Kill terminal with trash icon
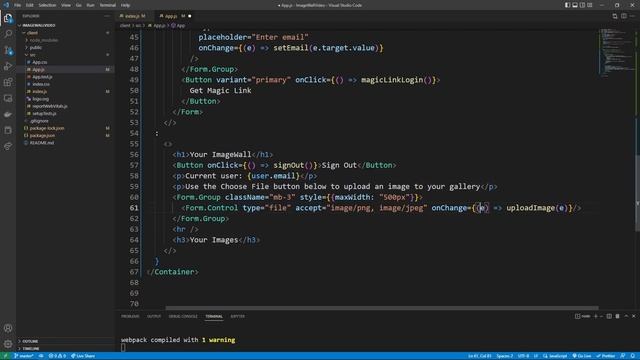 (617, 316)
